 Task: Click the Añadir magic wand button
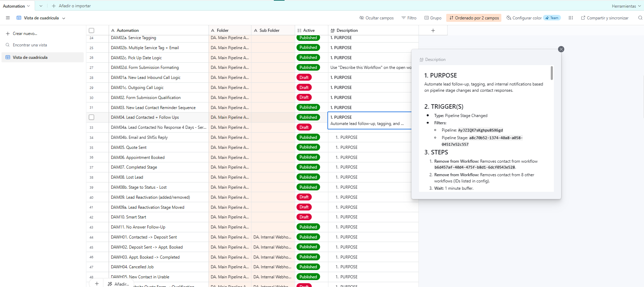119,284
